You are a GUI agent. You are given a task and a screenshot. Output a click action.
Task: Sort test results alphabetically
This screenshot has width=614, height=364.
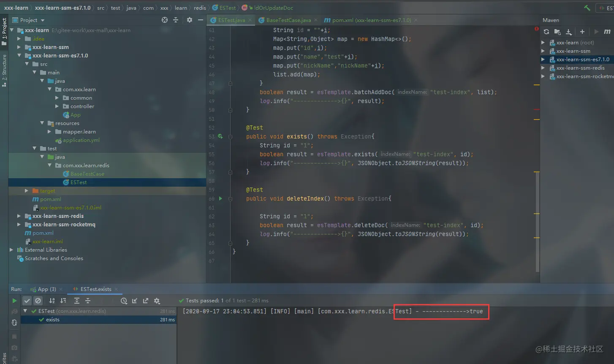[x=52, y=301]
